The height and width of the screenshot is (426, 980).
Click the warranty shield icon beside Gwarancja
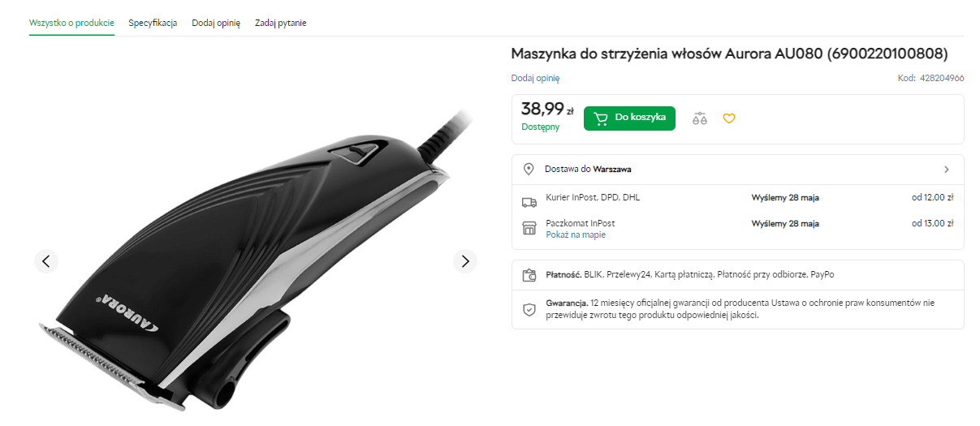[529, 309]
